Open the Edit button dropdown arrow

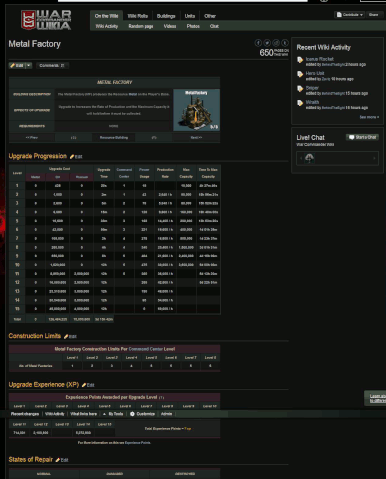29,65
